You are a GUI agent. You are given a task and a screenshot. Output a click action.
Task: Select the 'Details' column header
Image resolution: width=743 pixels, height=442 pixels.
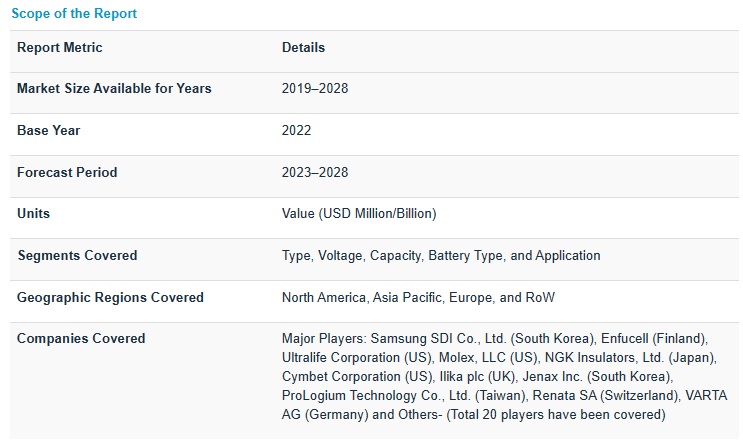point(303,47)
